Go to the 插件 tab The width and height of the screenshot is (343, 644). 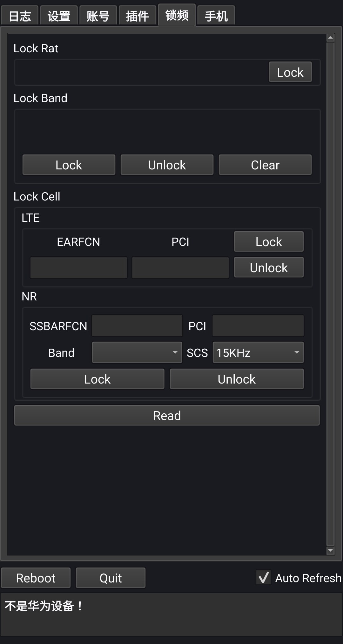click(137, 16)
